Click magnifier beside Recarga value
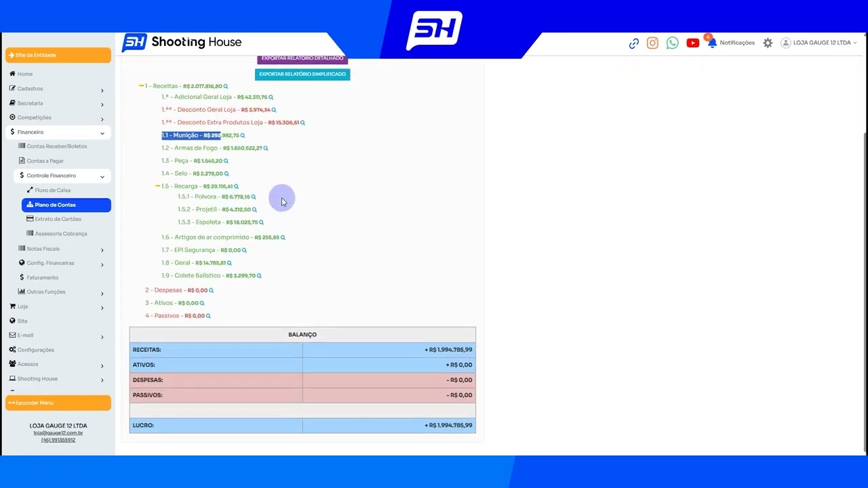The height and width of the screenshot is (488, 868). (236, 186)
